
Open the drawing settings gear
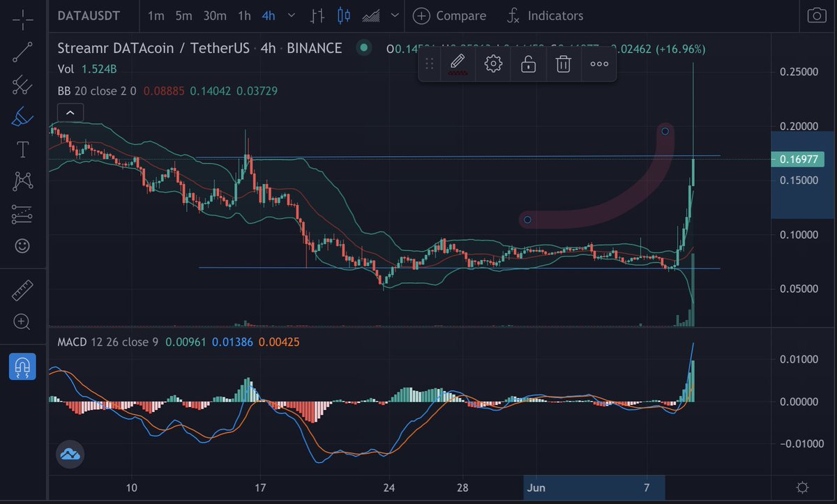click(493, 64)
